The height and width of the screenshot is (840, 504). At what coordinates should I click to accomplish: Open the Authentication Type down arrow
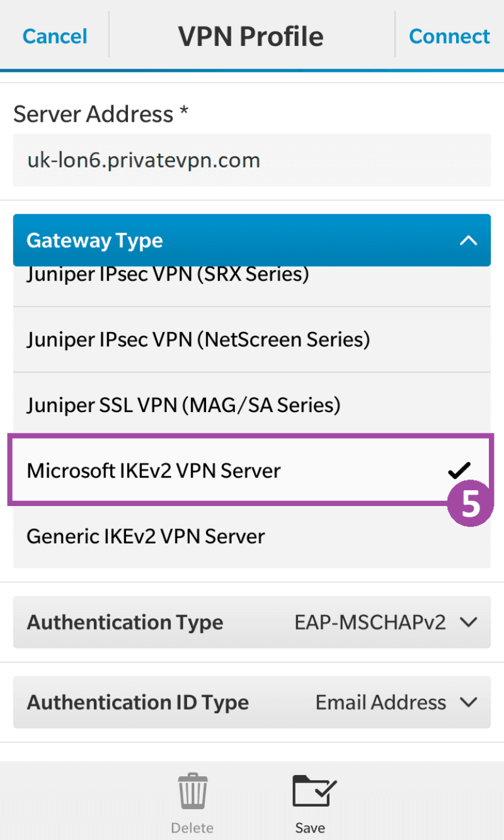pos(468,623)
